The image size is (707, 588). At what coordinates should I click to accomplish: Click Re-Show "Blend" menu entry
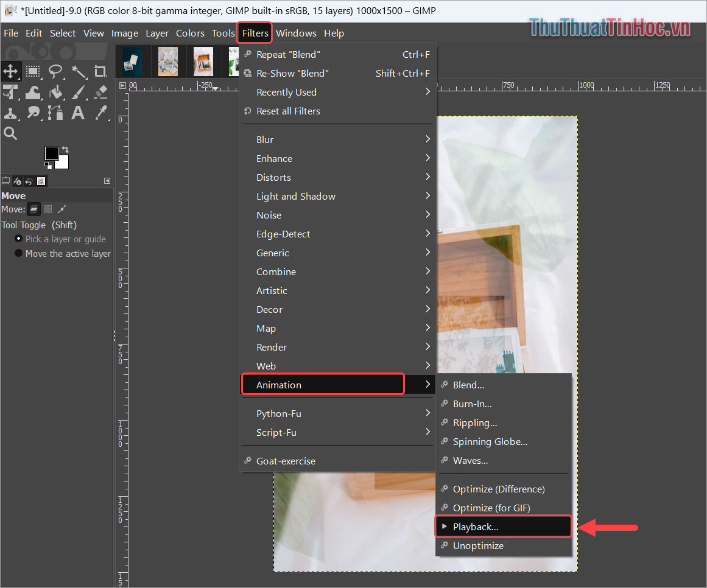(337, 74)
